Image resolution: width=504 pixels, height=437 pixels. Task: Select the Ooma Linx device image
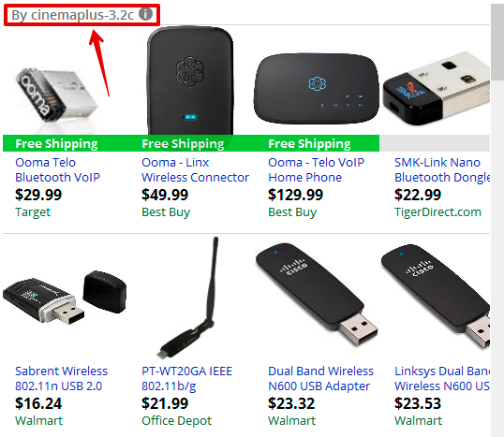click(x=189, y=80)
